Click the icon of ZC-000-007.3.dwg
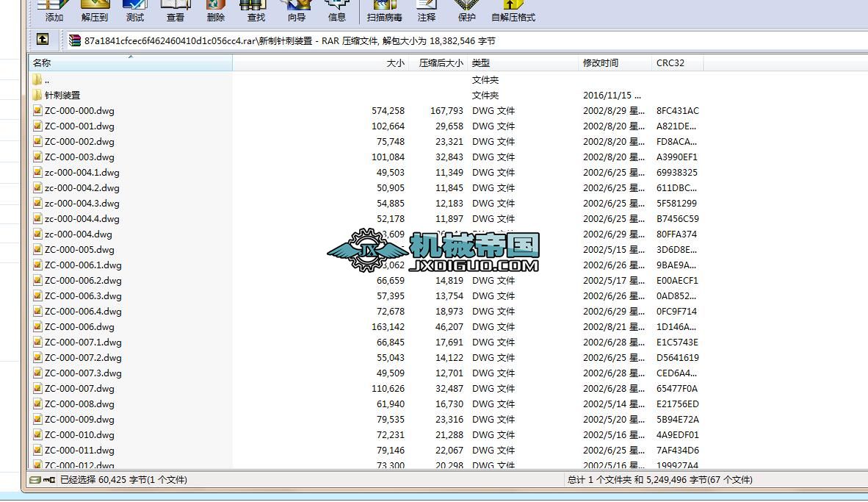Viewport: 868px width, 502px height. tap(37, 373)
